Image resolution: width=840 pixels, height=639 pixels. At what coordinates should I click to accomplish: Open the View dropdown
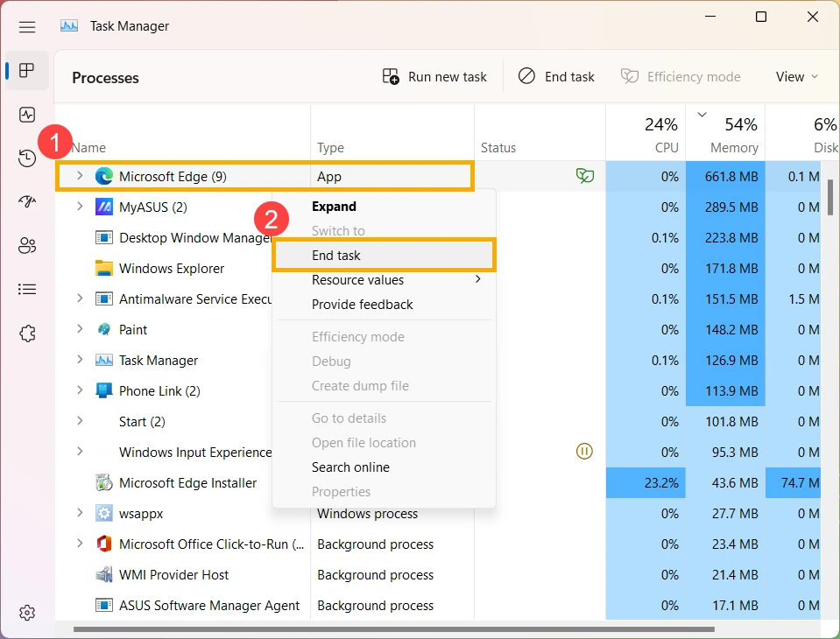point(796,76)
